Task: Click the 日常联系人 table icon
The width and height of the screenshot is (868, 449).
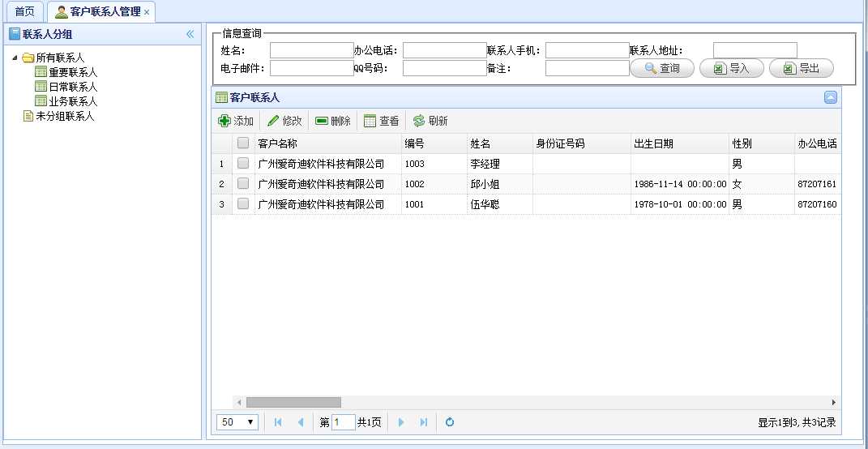Action: (x=41, y=86)
